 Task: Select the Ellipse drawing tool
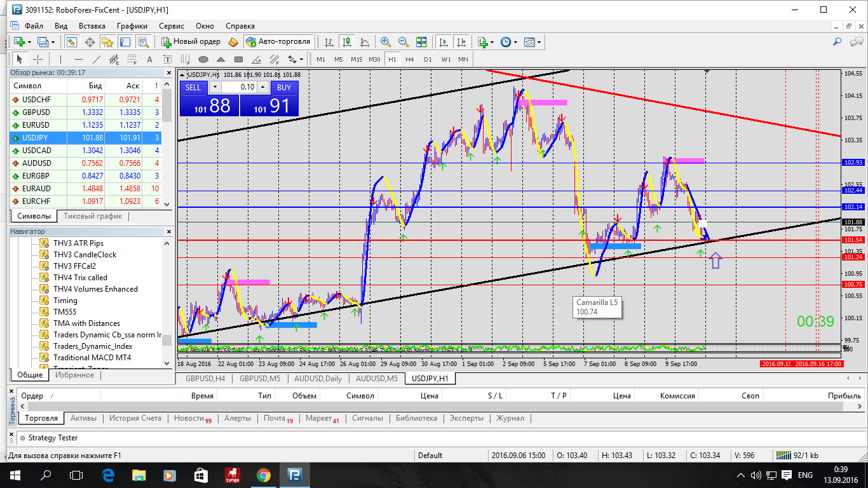[x=203, y=60]
